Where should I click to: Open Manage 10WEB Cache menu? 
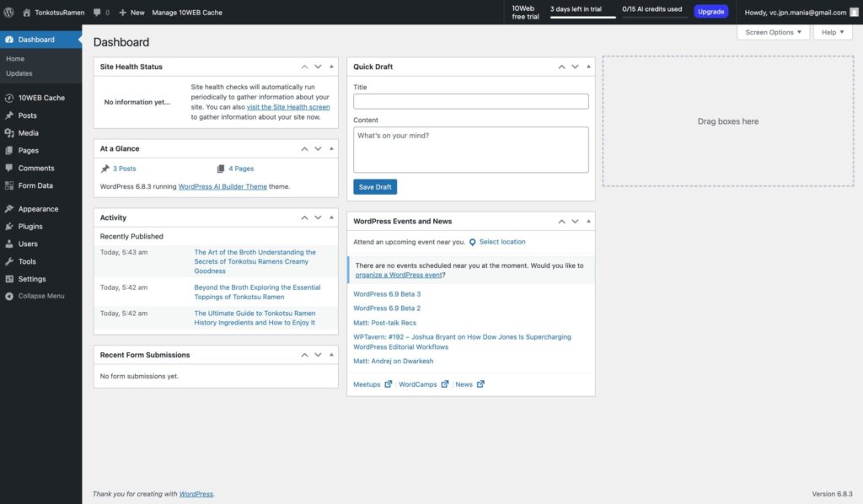(187, 13)
